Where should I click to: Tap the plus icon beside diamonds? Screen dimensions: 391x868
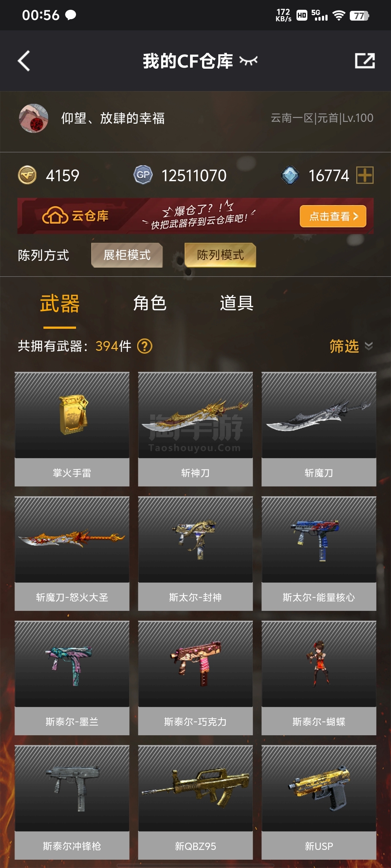[x=365, y=175]
